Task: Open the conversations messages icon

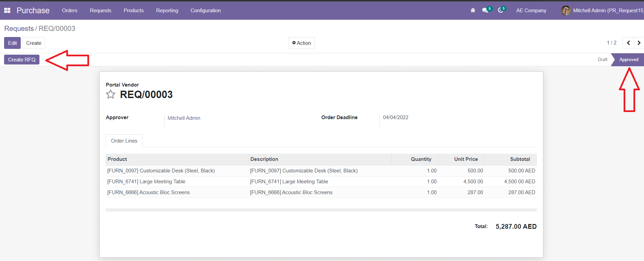Action: [485, 11]
